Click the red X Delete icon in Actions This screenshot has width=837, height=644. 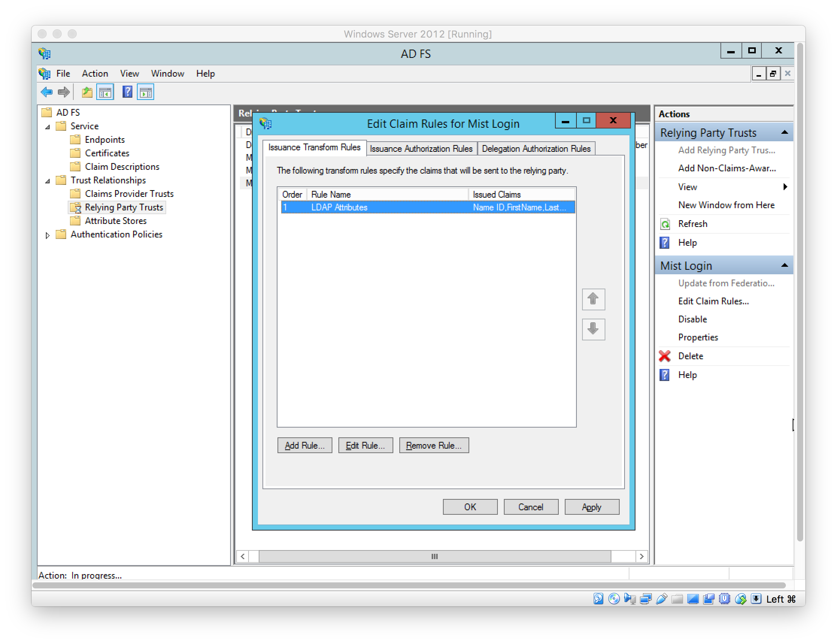[x=664, y=356]
